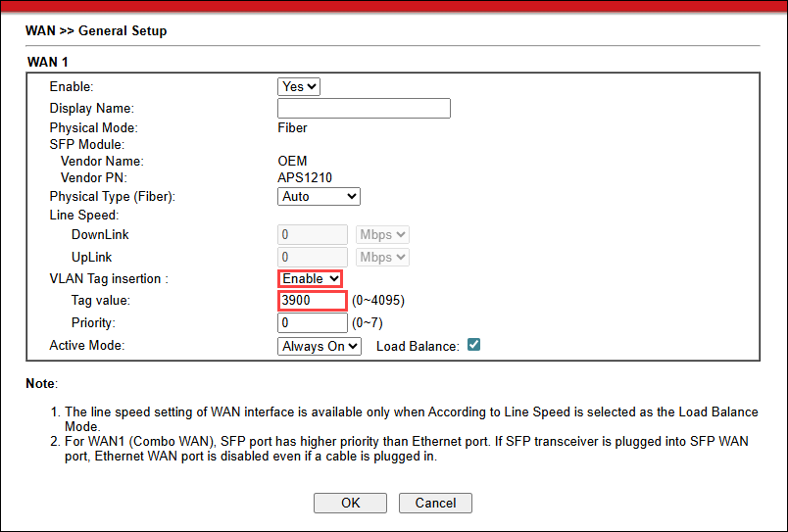Click the Tag value field showing 3900

(313, 301)
